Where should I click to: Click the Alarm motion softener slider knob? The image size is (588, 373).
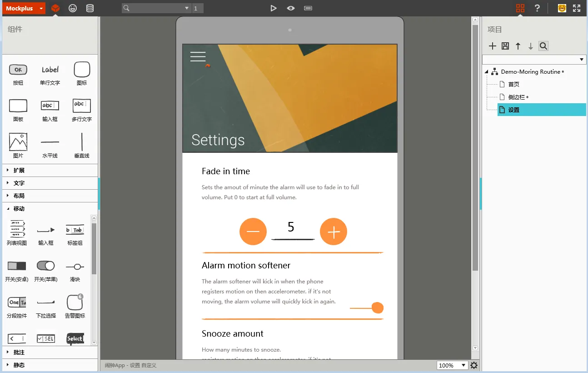pos(378,308)
